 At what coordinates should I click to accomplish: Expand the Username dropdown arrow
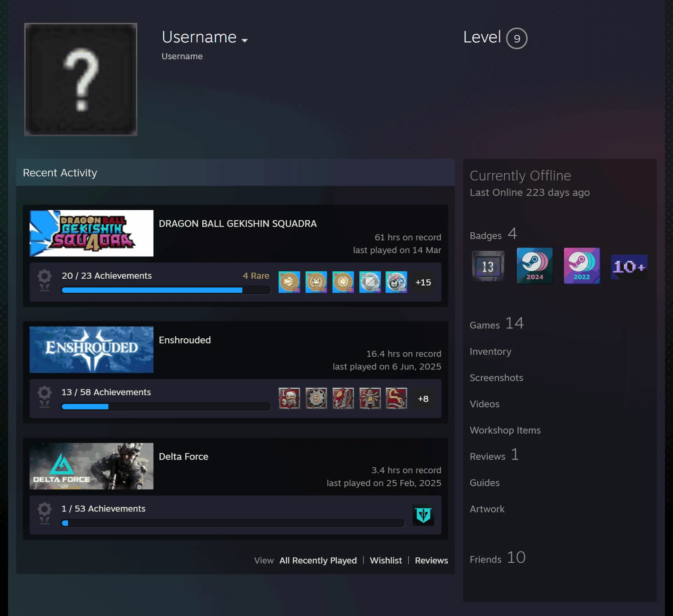tap(245, 40)
